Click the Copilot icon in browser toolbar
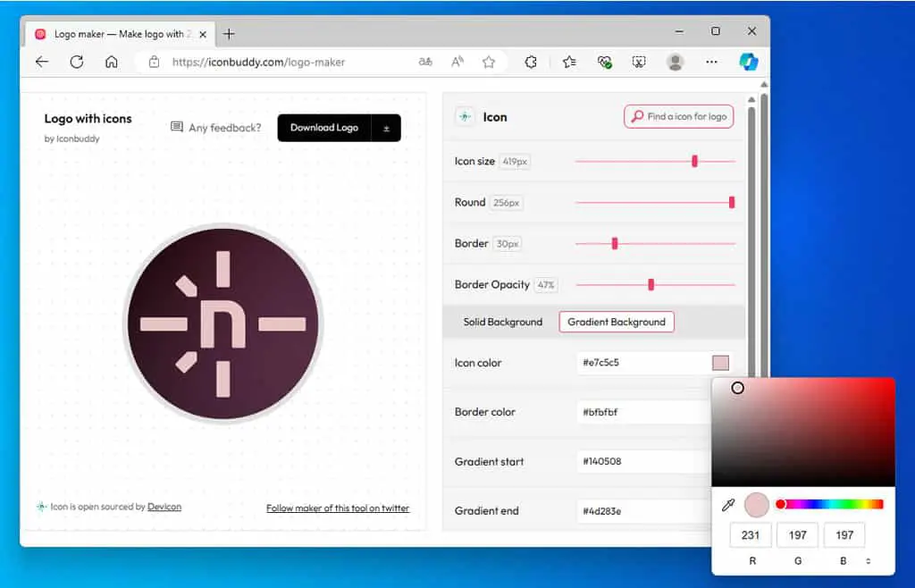Image resolution: width=915 pixels, height=588 pixels. click(x=748, y=62)
